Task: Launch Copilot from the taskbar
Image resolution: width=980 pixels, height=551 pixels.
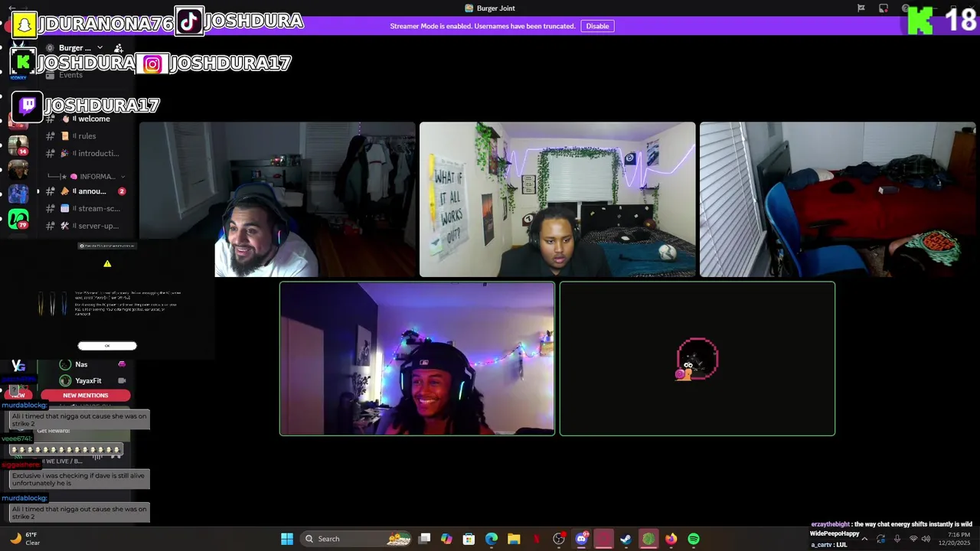Action: pyautogui.click(x=447, y=539)
